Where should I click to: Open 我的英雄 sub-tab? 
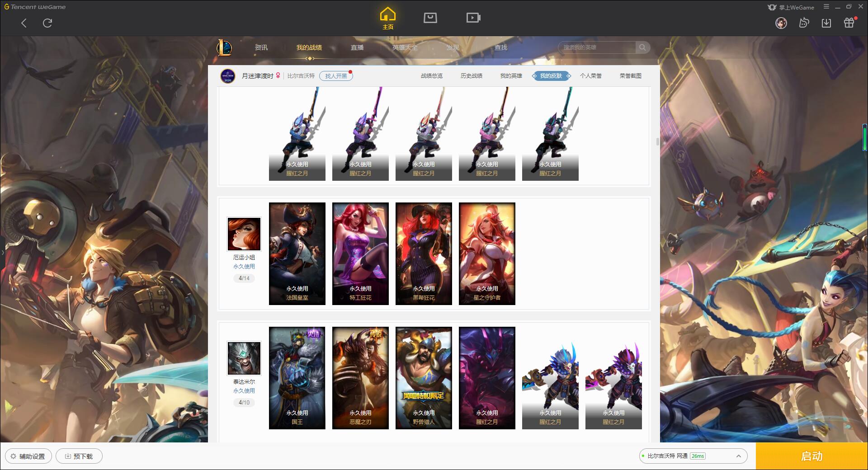[511, 76]
